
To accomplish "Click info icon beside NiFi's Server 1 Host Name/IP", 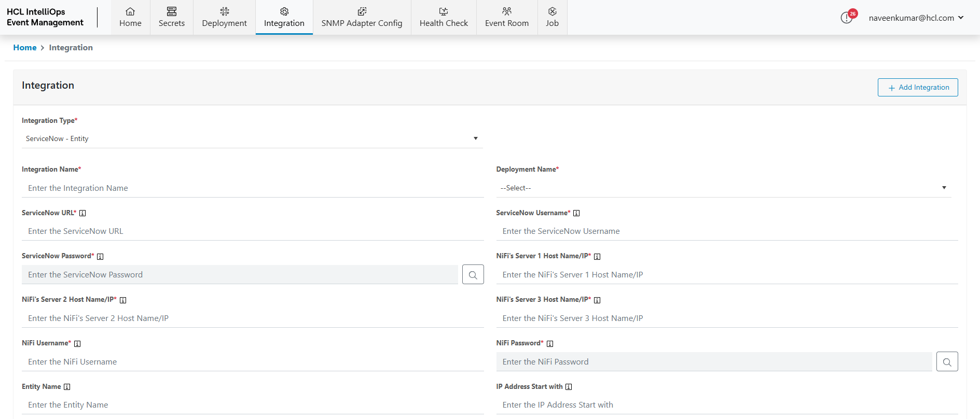I will point(597,257).
